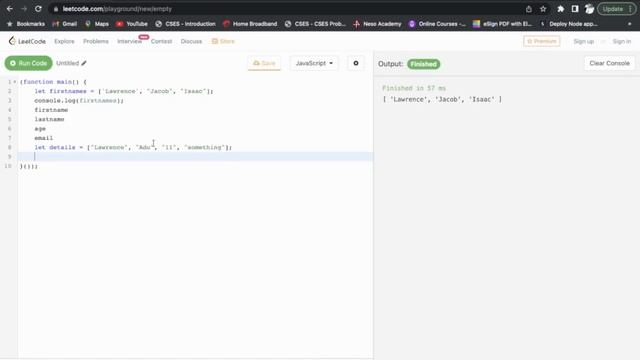Viewport: 640px width, 360px height.
Task: Collapse the code fold arrow on line 1
Action: 15,82
